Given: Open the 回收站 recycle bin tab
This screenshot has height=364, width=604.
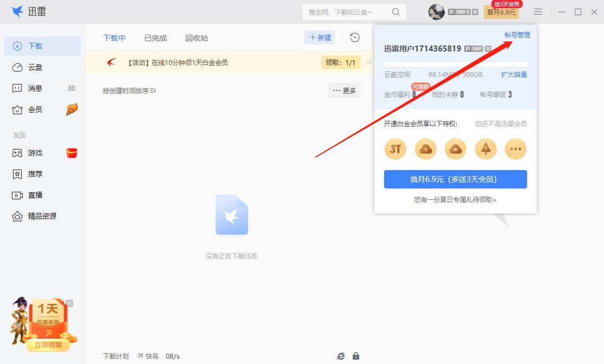Looking at the screenshot, I should pyautogui.click(x=196, y=38).
